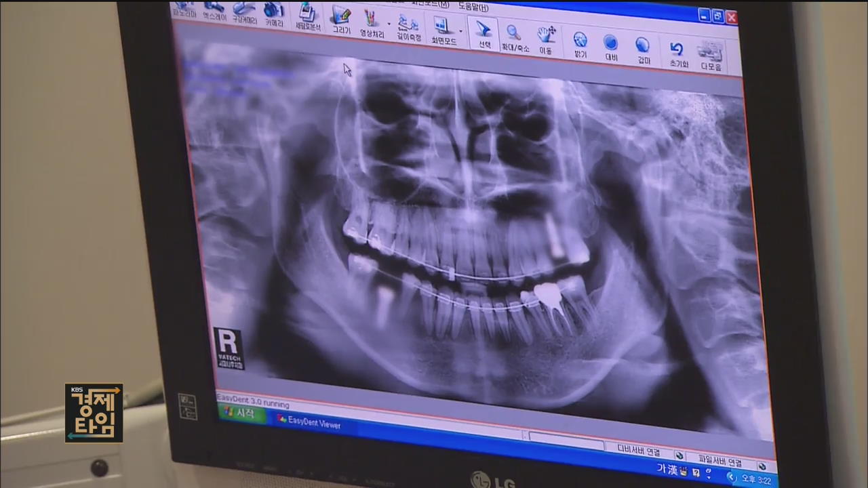The height and width of the screenshot is (488, 868).
Task: Click the 파일서버 연결 status label
Action: [x=719, y=461]
